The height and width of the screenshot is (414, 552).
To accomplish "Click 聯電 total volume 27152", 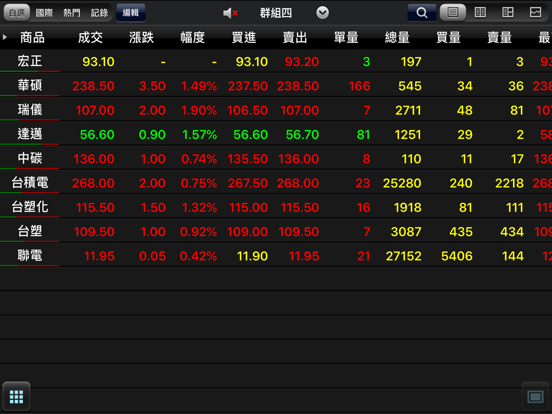I will (403, 256).
